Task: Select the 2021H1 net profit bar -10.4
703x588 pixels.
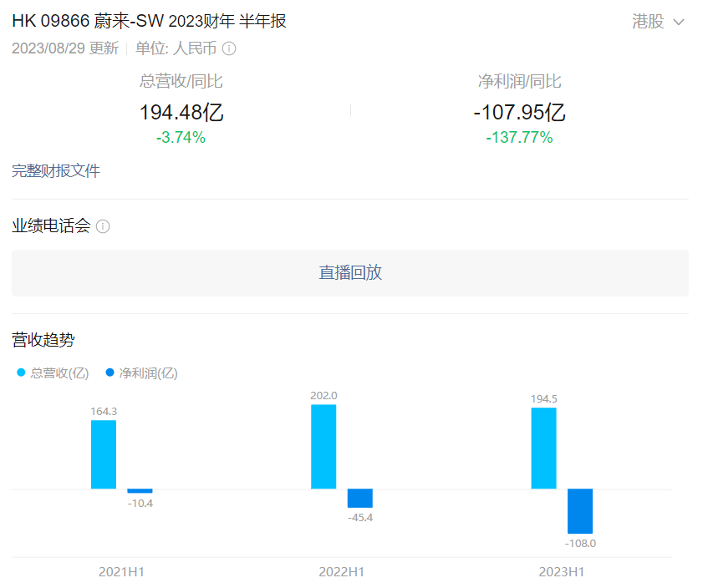Action: pos(140,491)
